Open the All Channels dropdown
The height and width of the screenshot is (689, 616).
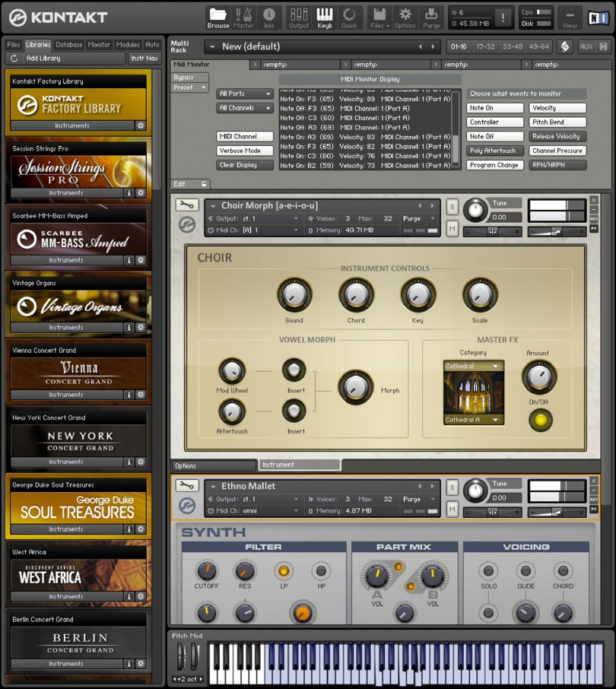coord(245,109)
